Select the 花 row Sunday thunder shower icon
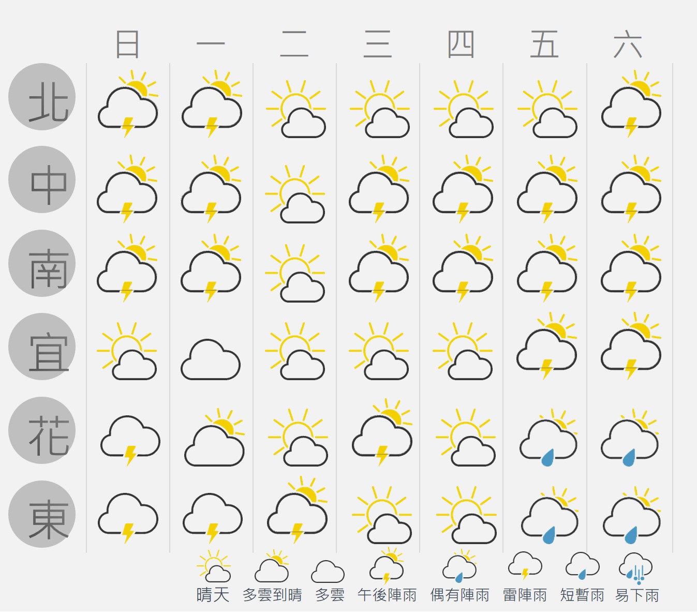697x616 pixels. [130, 441]
